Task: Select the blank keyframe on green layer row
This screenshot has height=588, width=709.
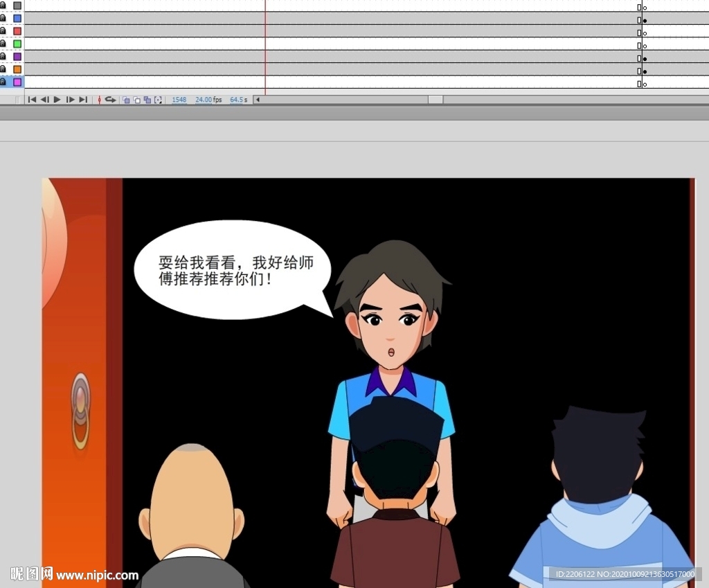Action: coord(645,46)
